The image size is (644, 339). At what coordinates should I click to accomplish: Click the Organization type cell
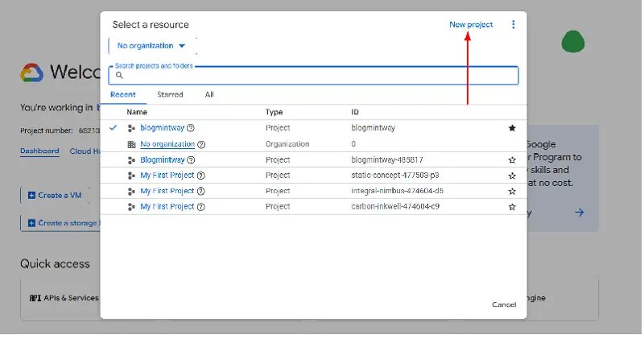(x=287, y=145)
